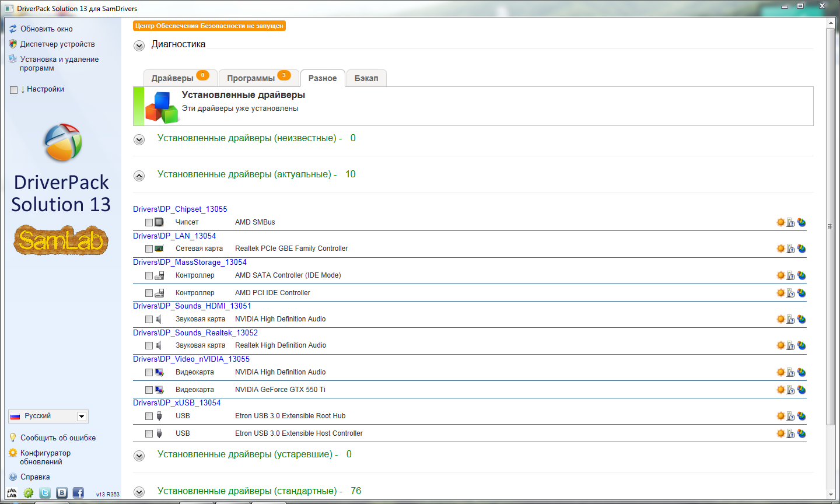Click the green gear icon in sidebar footer
This screenshot has width=840, height=504.
(x=28, y=493)
